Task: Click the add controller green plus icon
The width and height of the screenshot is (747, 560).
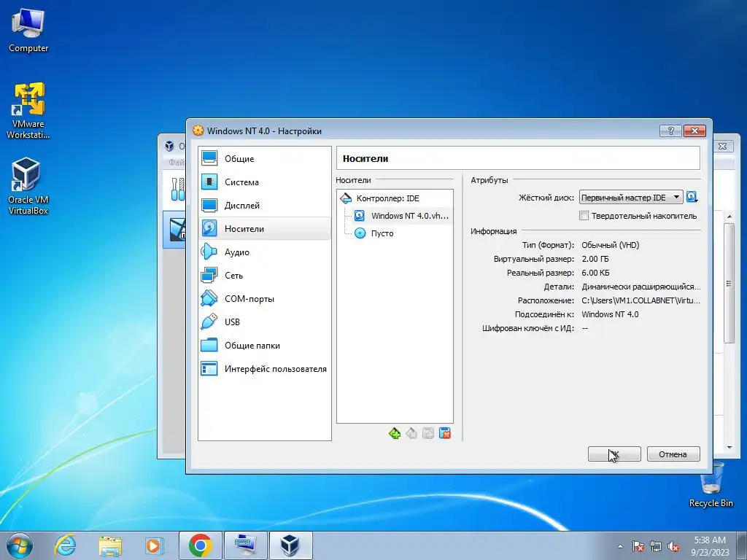Action: point(395,433)
